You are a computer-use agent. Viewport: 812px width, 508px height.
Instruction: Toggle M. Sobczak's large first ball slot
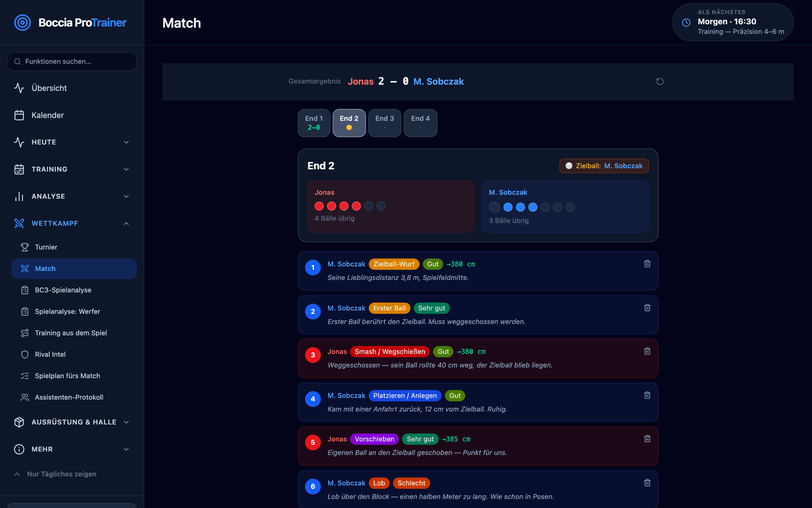(494, 207)
